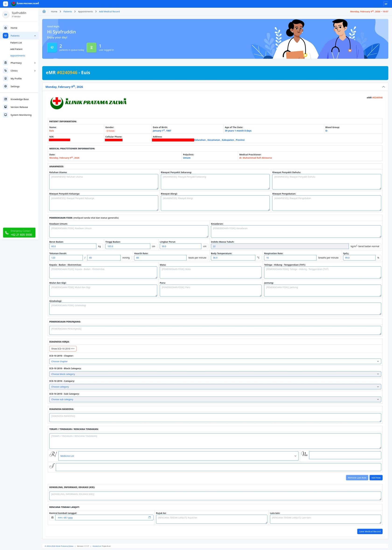Select Add Patient in the sidebar submenu
Screen dimensions: 392x550
(16, 49)
